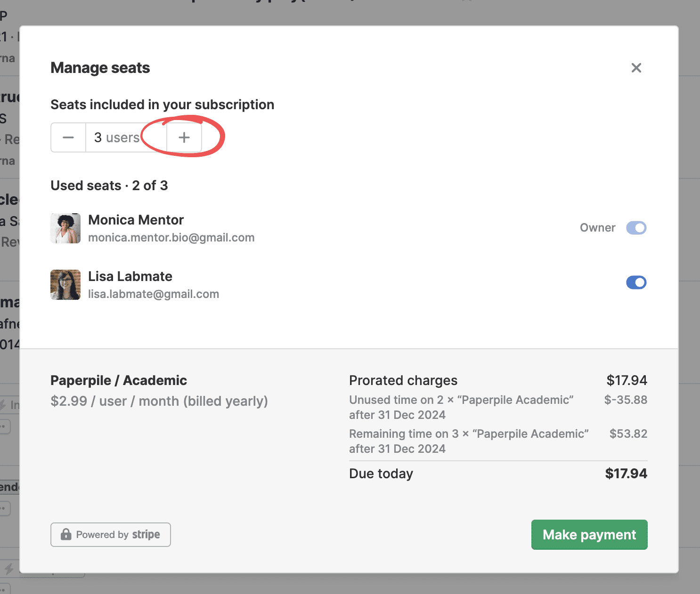Click the Prorated charges heading
The image size is (700, 594).
click(403, 380)
